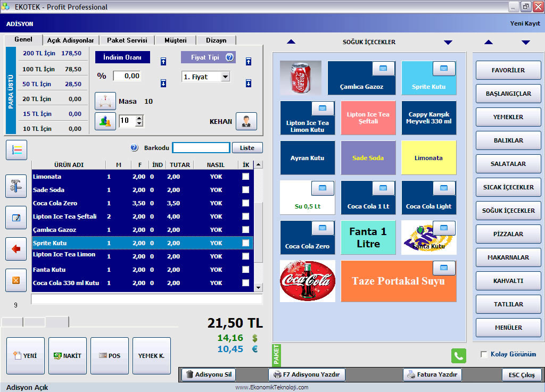This screenshot has width=545, height=392.
Task: Go to next product category with down triangle right of SOĞUK İÇECEKLER
Action: 448,43
